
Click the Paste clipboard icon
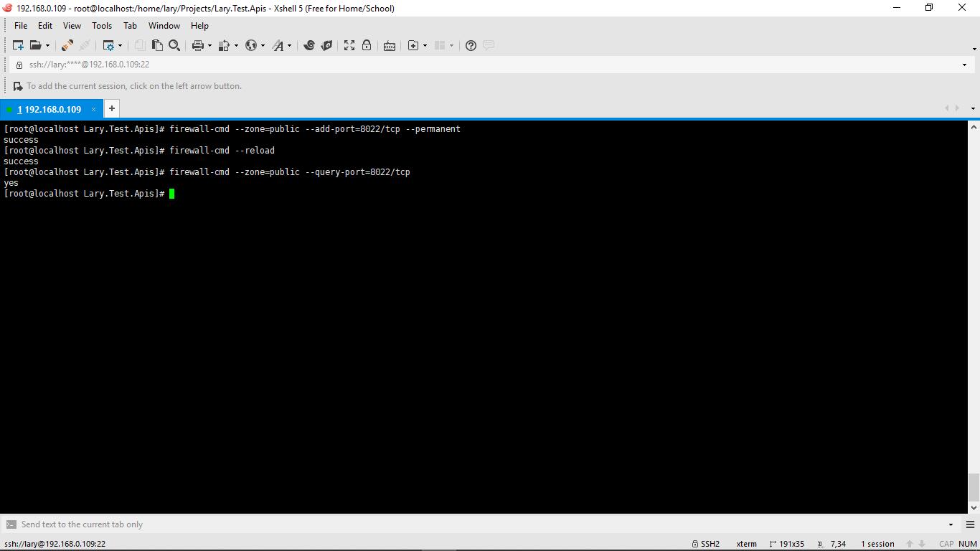tap(157, 45)
